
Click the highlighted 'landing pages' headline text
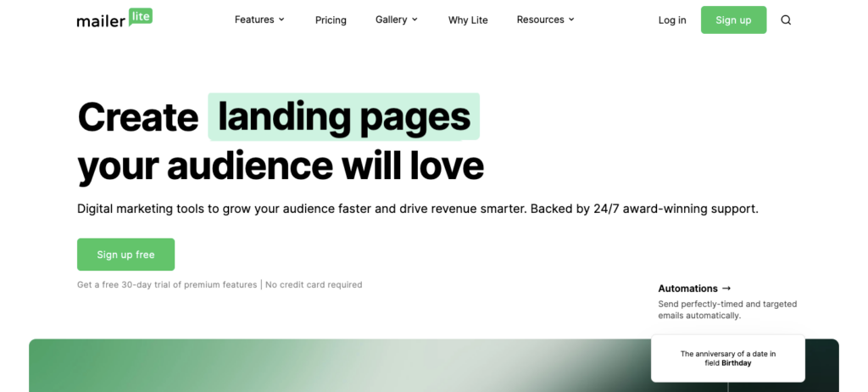click(344, 117)
